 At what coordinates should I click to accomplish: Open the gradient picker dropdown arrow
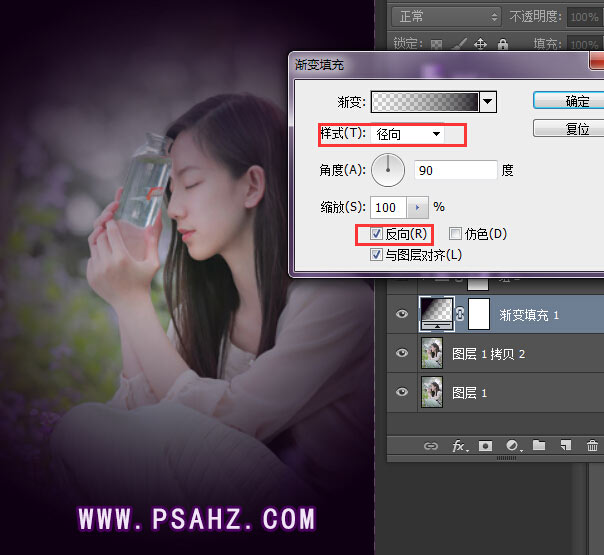click(x=488, y=101)
